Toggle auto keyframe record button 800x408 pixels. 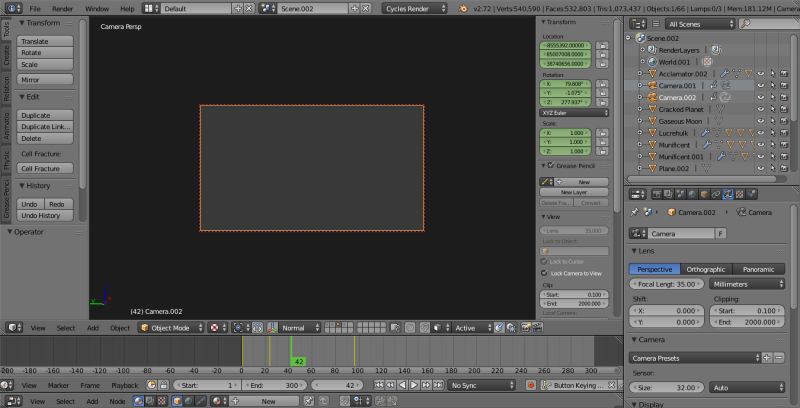(531, 386)
